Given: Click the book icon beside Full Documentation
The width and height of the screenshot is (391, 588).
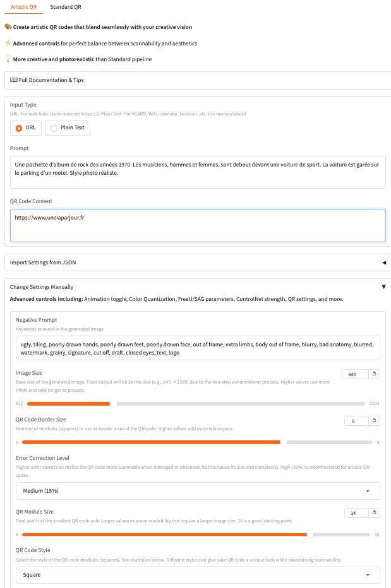Looking at the screenshot, I should [14, 80].
